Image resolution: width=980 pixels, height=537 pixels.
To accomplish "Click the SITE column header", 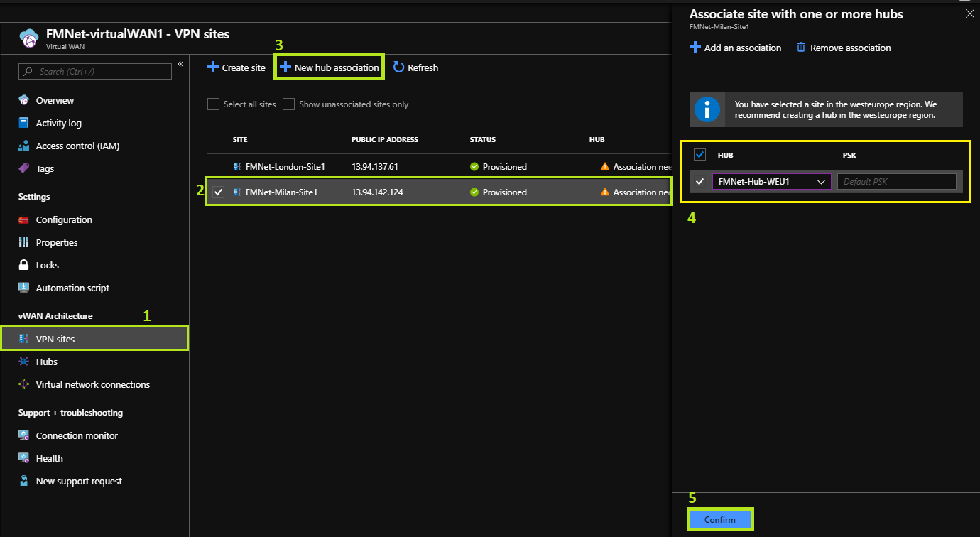I will pos(240,140).
